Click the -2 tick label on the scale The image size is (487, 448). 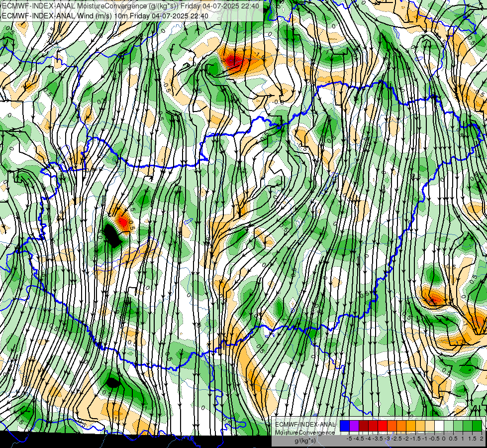[406, 439]
